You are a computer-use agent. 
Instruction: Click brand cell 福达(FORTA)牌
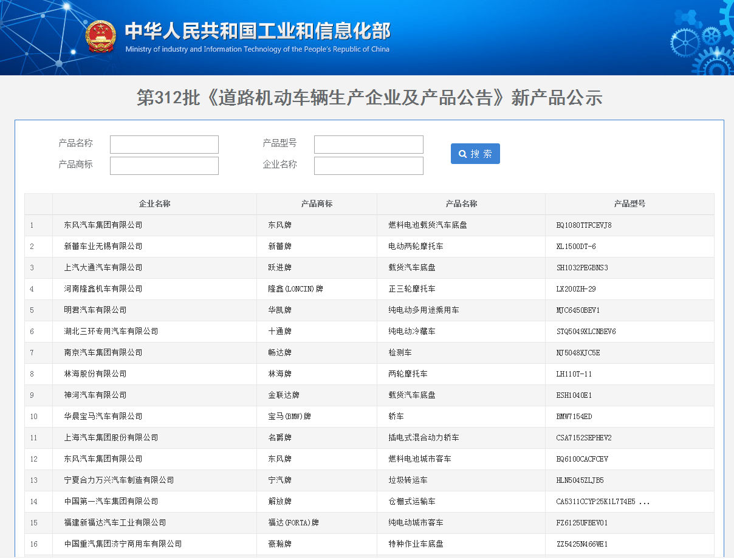click(293, 523)
